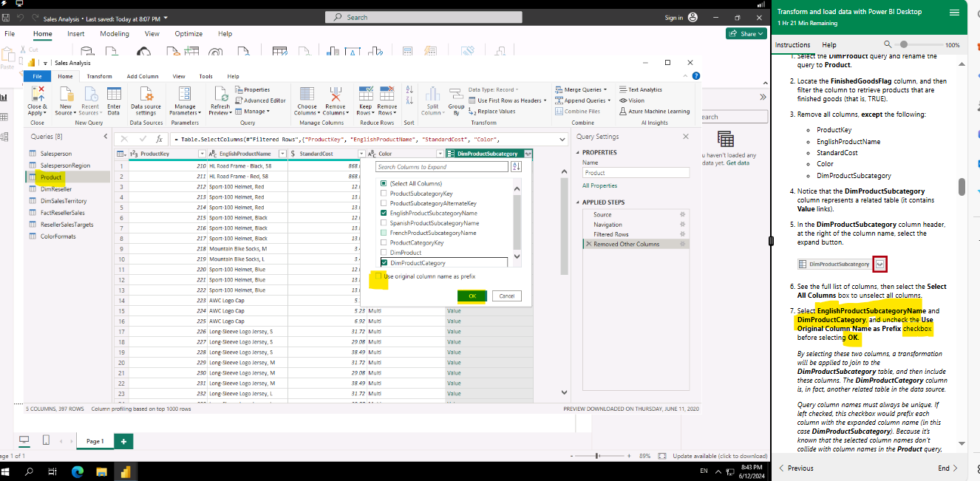
Task: Open query Properties in the ribbon
Action: (x=253, y=90)
